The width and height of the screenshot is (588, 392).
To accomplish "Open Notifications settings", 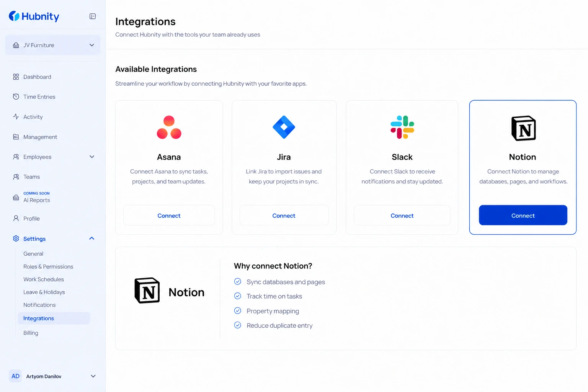I will [39, 305].
